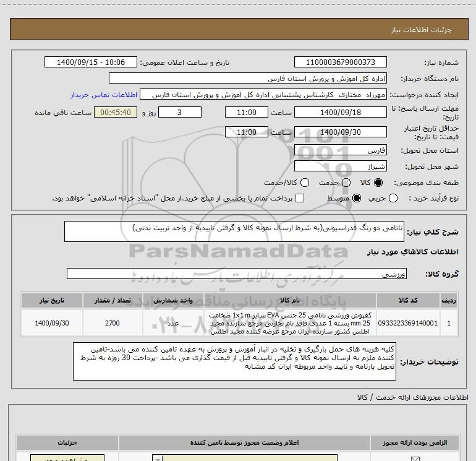Image resolution: width=476 pixels, height=461 pixels.
Task: Choose the جزیی purchase type radio
Action: [x=393, y=198]
